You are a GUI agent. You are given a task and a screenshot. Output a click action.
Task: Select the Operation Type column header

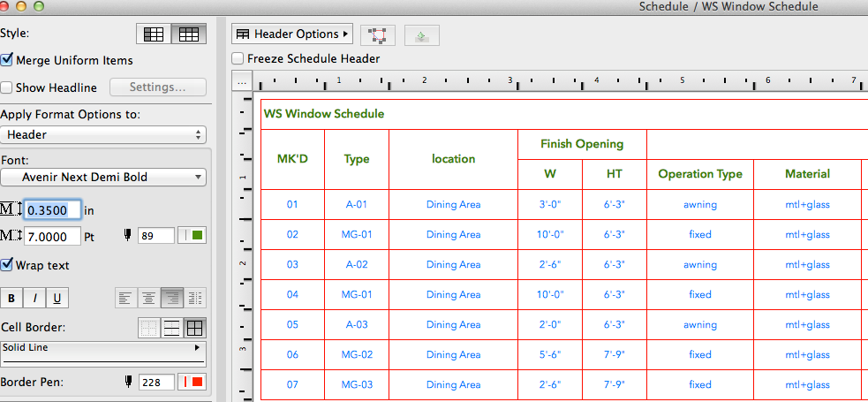[699, 174]
